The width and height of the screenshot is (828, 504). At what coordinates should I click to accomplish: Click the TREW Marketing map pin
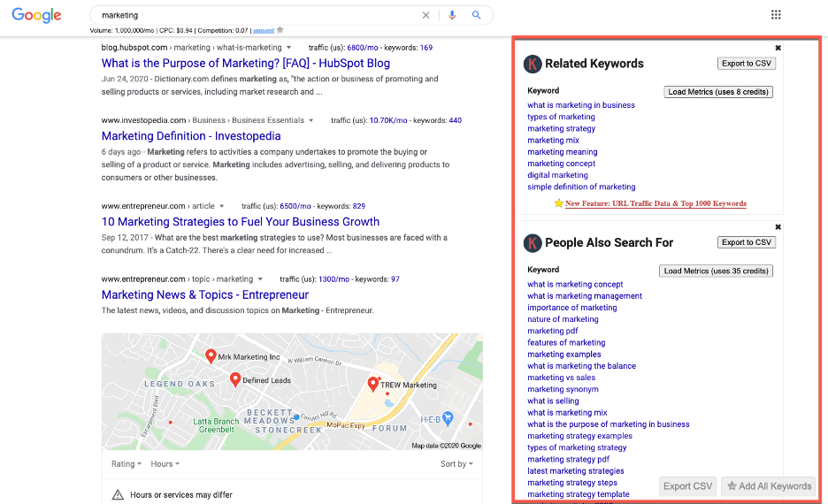(x=373, y=384)
